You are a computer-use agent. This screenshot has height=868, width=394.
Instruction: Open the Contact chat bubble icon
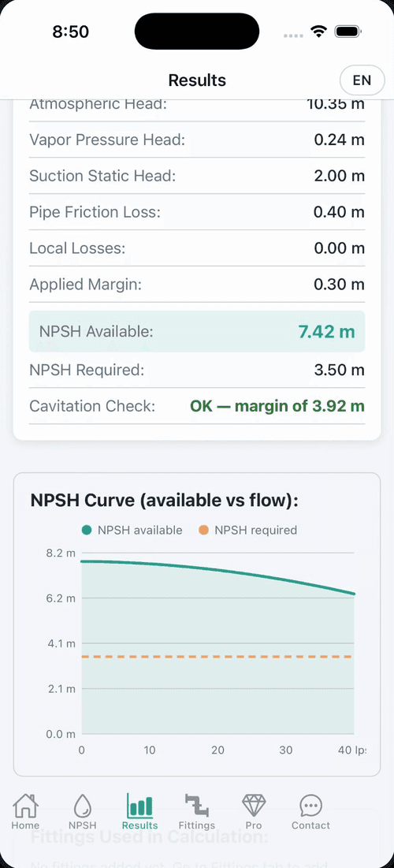tap(311, 806)
